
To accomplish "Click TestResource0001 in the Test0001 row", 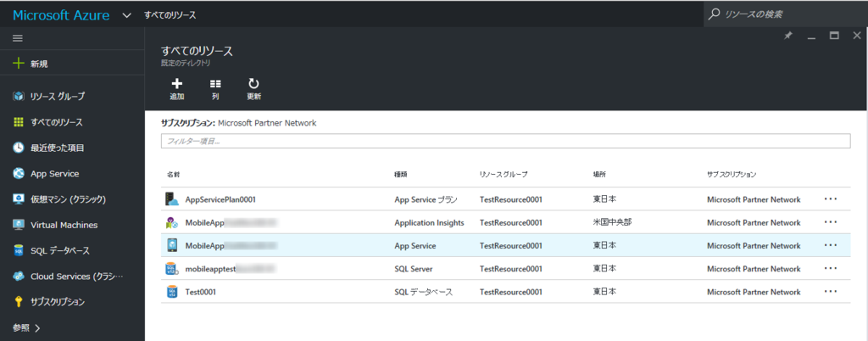I will (x=510, y=292).
